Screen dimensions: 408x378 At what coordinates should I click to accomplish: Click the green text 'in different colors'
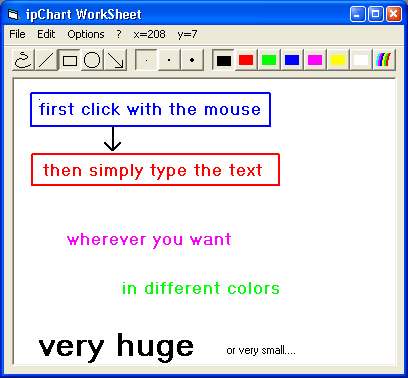point(201,288)
